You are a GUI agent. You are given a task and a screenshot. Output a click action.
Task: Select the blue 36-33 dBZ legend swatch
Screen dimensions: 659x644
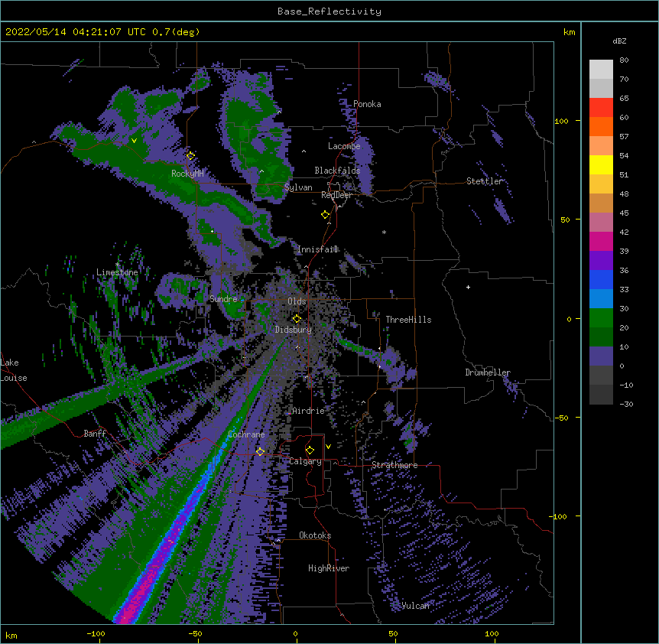601,280
